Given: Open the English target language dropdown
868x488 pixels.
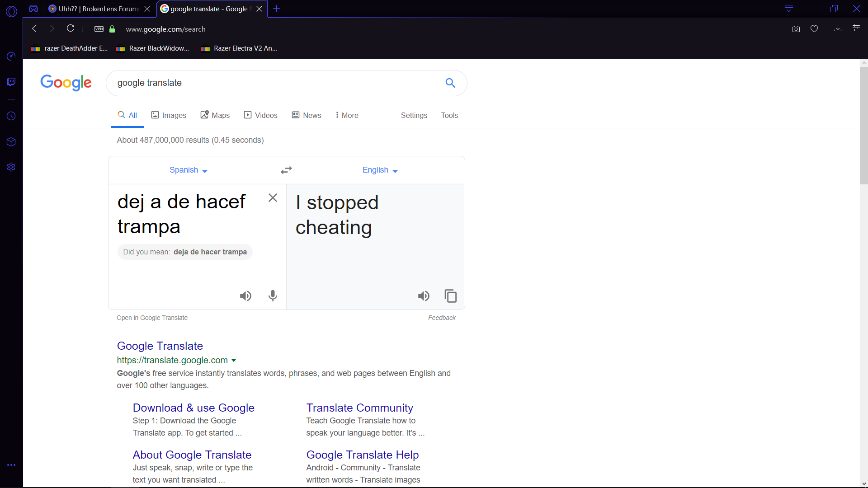Looking at the screenshot, I should click(380, 170).
